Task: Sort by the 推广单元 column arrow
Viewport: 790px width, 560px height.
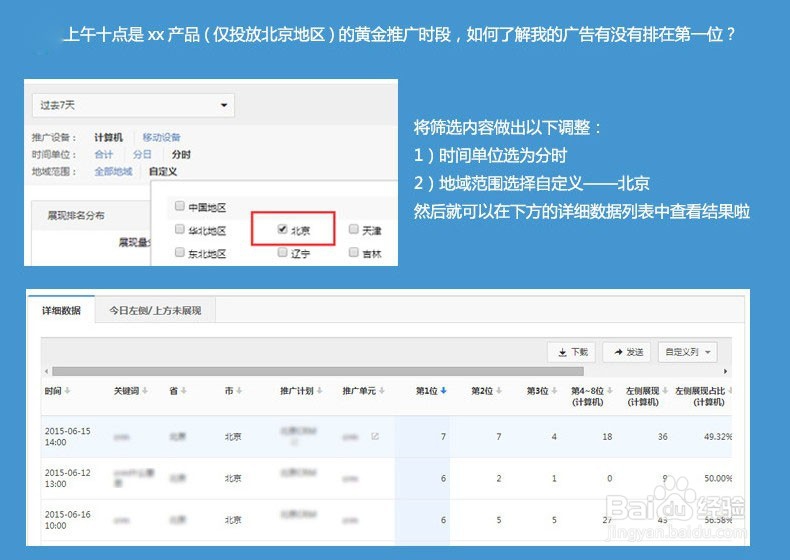Action: [382, 391]
